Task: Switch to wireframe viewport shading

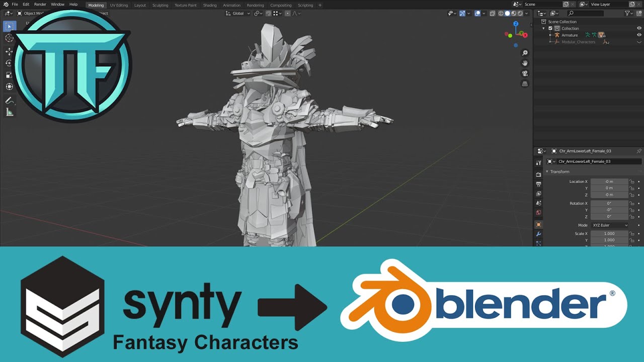Action: point(501,14)
